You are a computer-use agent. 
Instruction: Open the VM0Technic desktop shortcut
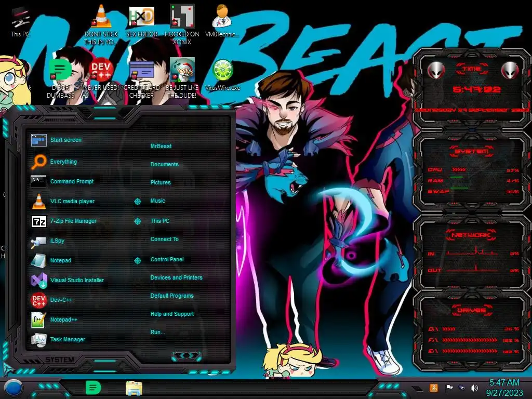pos(222,21)
